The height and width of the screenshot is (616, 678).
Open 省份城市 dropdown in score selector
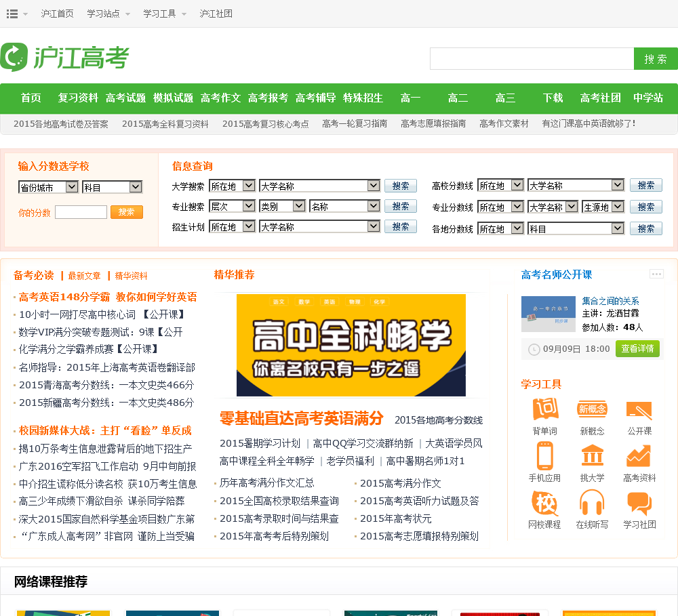tap(48, 187)
